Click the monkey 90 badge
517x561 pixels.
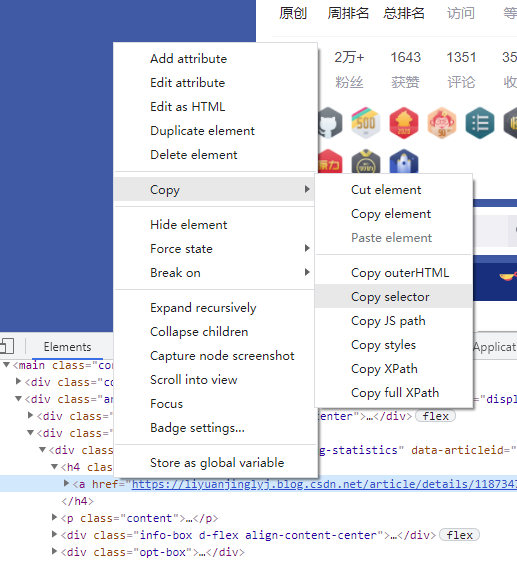pyautogui.click(x=442, y=123)
